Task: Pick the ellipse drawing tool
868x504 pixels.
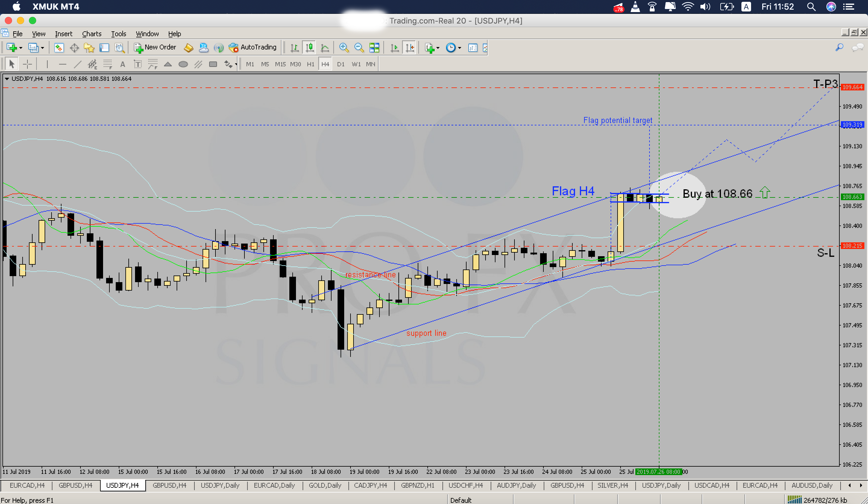Action: pyautogui.click(x=183, y=64)
